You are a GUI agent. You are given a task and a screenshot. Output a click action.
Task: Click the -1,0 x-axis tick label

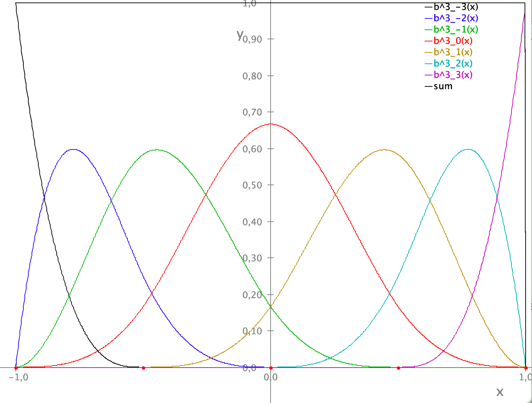point(18,377)
